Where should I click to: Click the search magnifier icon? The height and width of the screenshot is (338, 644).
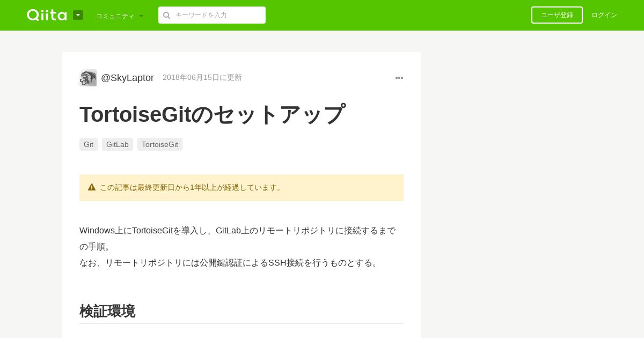[167, 15]
